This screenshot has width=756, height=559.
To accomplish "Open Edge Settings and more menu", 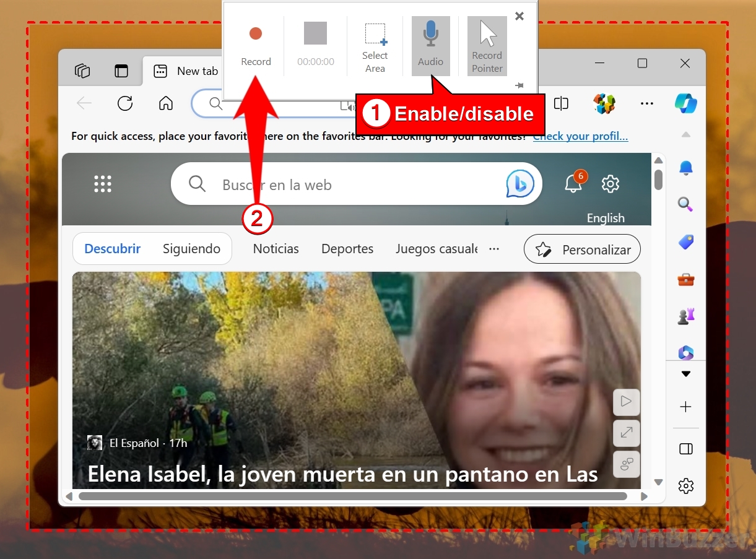I will pos(647,103).
